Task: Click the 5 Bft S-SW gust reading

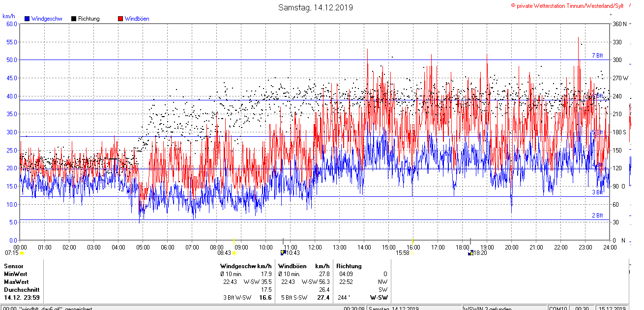Action: [295, 298]
